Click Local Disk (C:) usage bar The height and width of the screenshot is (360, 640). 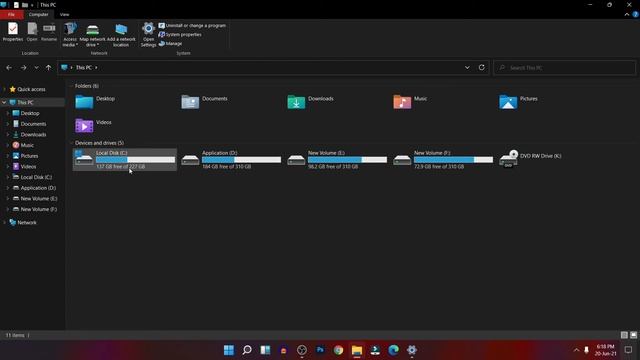tap(136, 160)
